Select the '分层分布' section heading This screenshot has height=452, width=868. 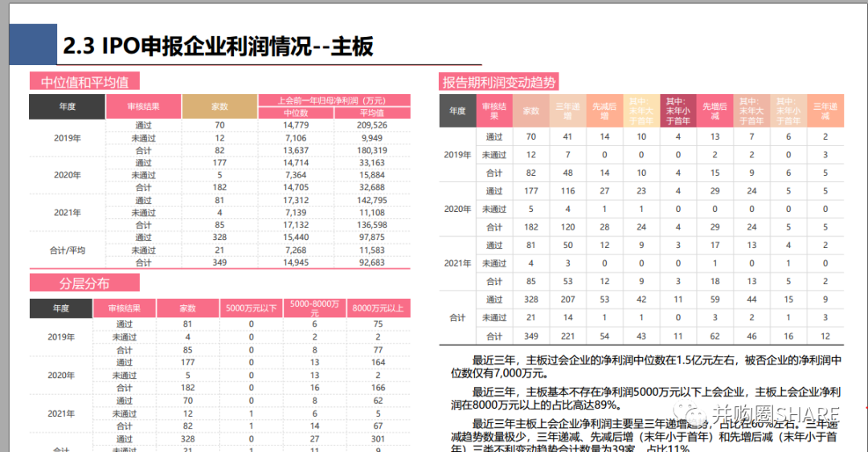point(84,283)
